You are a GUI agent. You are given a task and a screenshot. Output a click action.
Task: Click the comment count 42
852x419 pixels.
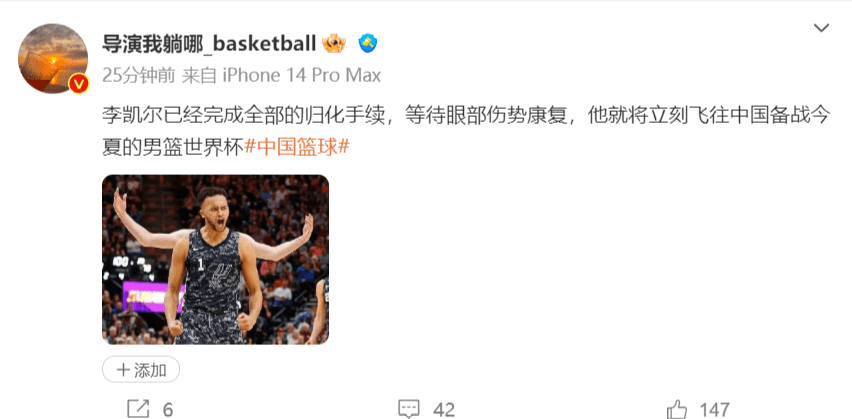click(x=444, y=410)
